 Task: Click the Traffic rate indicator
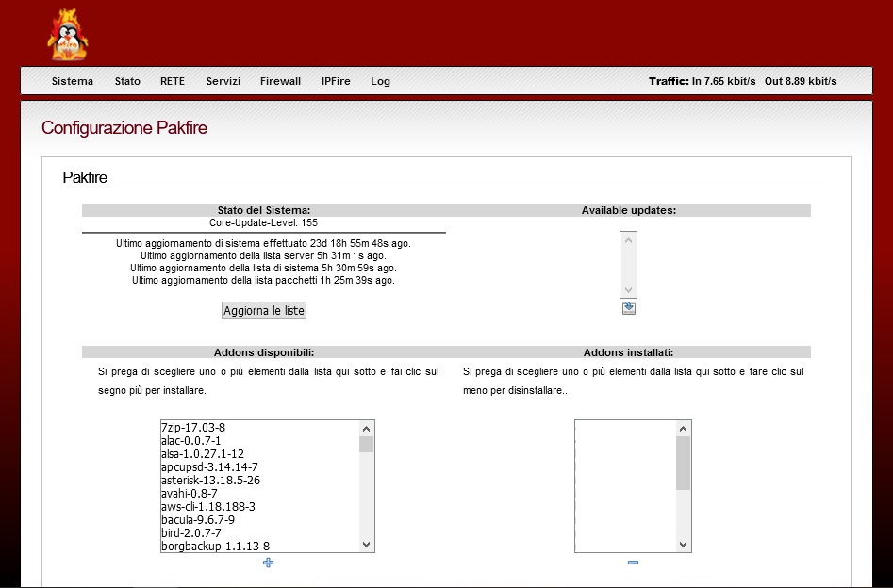coord(743,81)
